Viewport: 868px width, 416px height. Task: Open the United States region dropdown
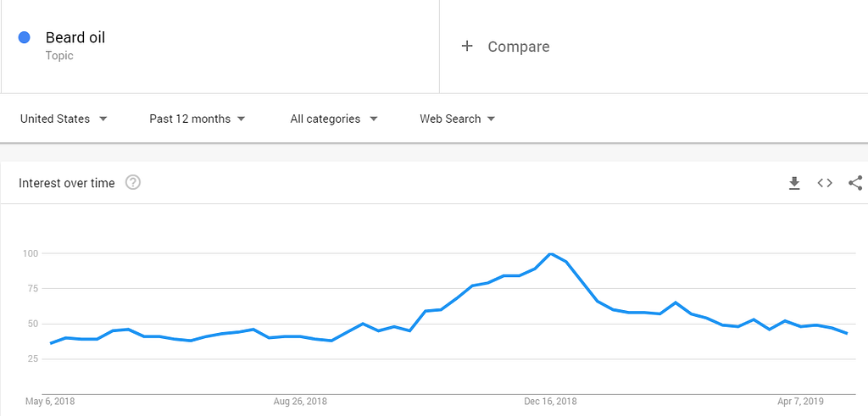point(64,119)
